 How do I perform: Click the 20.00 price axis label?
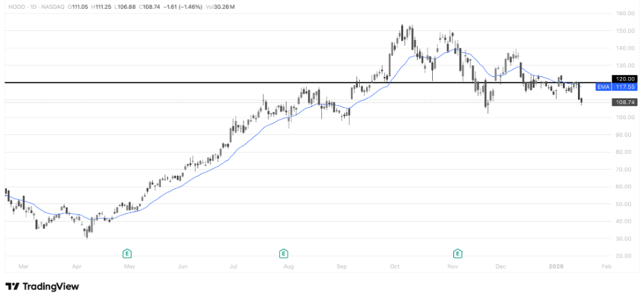coord(624,256)
